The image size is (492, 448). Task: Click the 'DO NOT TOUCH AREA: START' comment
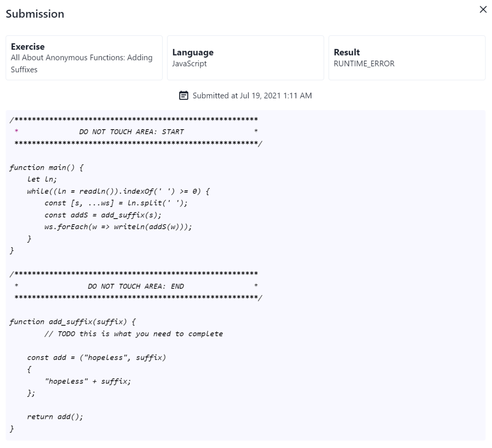pos(131,132)
